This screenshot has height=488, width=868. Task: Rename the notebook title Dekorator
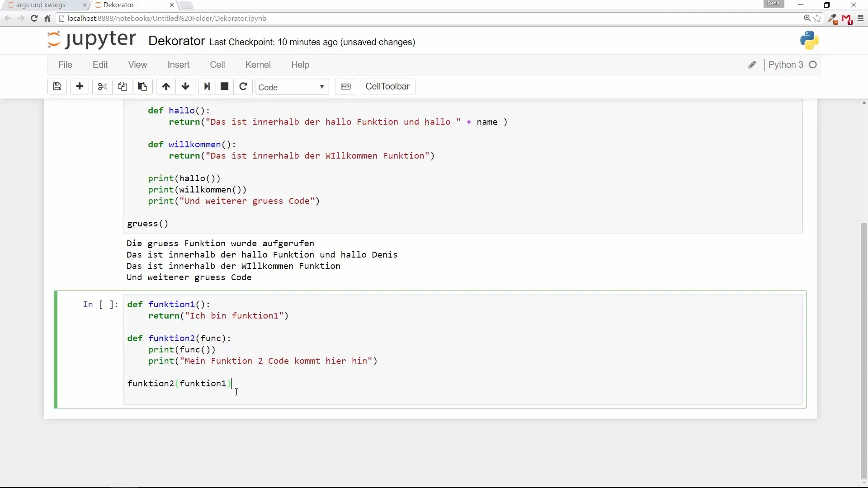(x=177, y=41)
